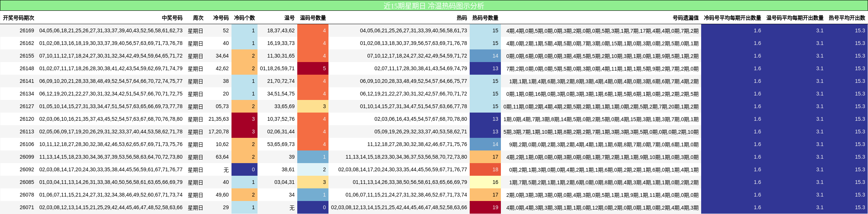Click cold numbers 34,64 in row 26155
This screenshot has height=214, width=868.
[x=222, y=56]
